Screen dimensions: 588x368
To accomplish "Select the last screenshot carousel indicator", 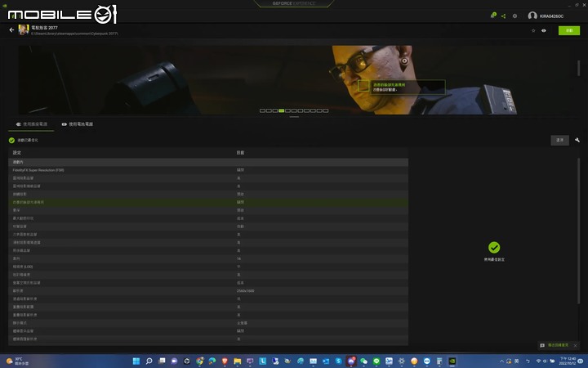I will tap(326, 110).
